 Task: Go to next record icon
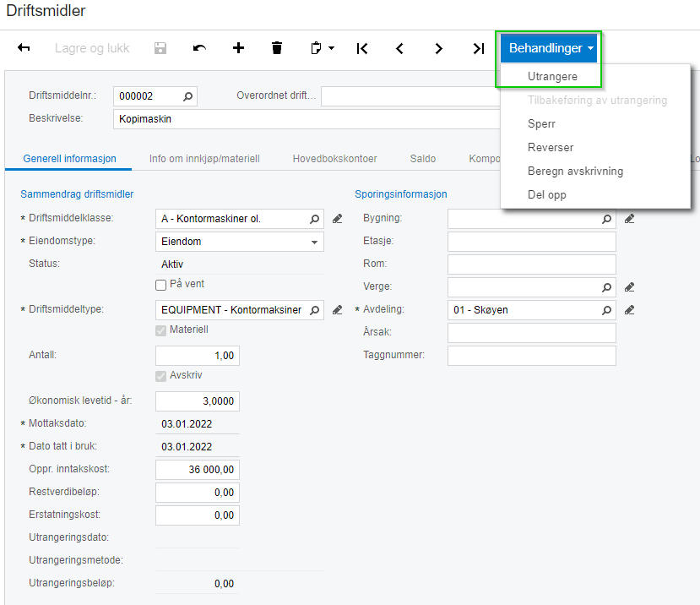(438, 48)
